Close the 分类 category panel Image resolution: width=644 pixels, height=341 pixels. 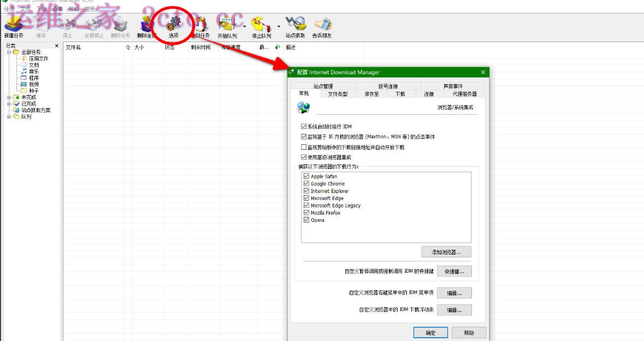tap(57, 45)
